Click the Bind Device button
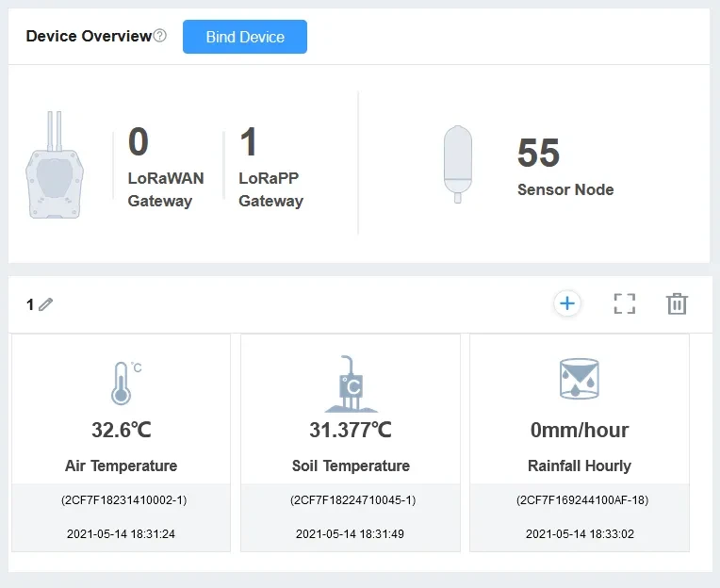 pos(244,37)
